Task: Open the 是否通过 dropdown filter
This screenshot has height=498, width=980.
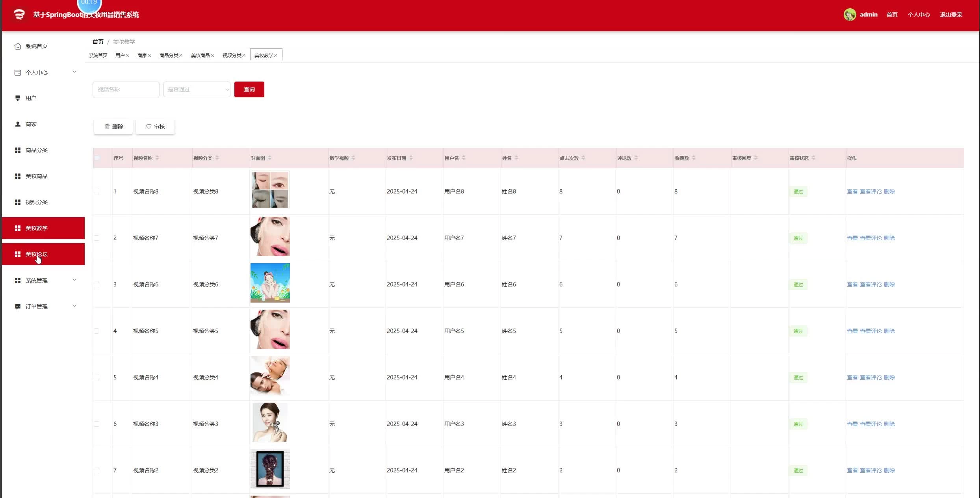Action: click(197, 89)
